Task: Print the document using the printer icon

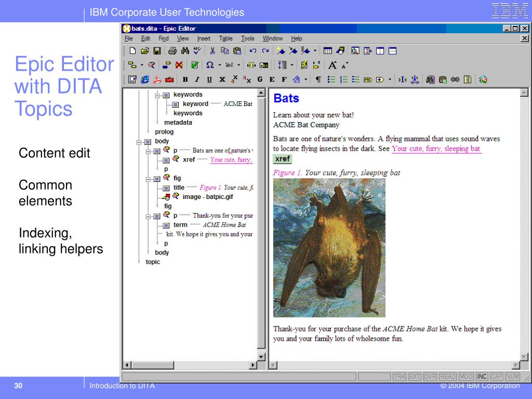Action: pyautogui.click(x=172, y=51)
